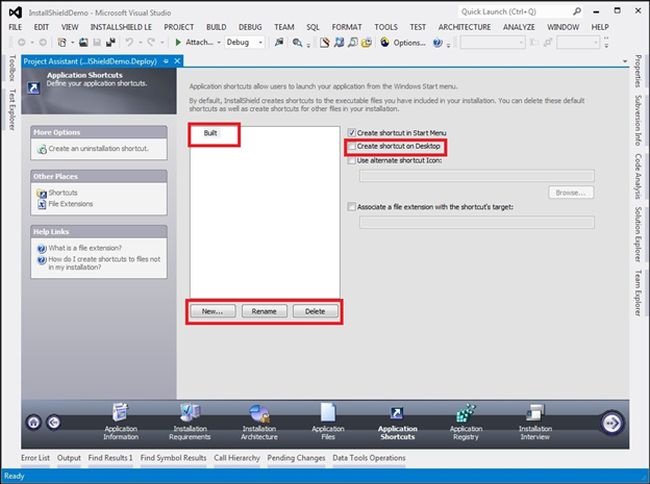The width and height of the screenshot is (650, 484).
Task: Switch to the Output tab
Action: click(69, 458)
